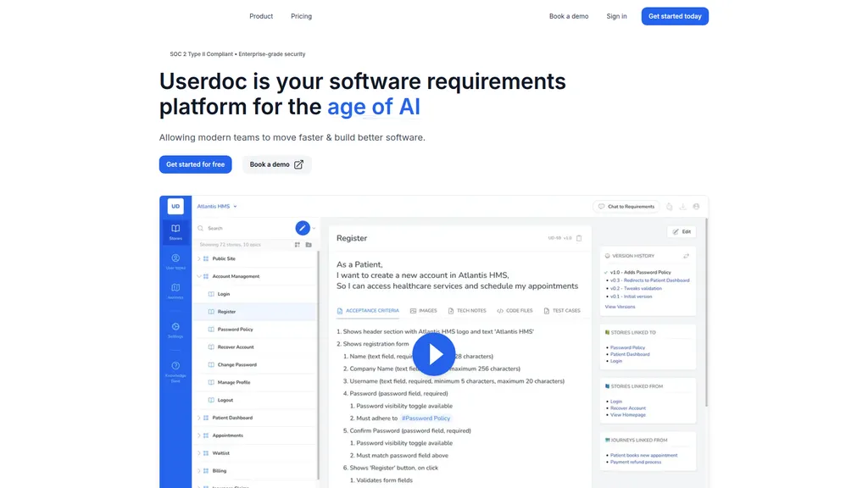Viewport: 868px width, 488px height.
Task: Click the Edit button on the story
Action: click(x=682, y=232)
